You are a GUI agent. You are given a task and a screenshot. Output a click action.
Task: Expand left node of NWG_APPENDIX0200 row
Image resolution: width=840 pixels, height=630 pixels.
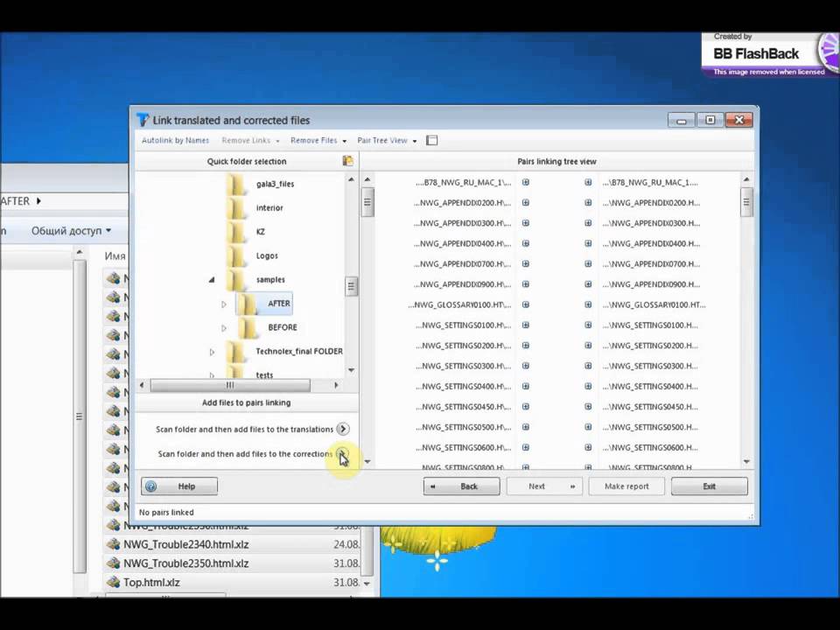(x=526, y=202)
